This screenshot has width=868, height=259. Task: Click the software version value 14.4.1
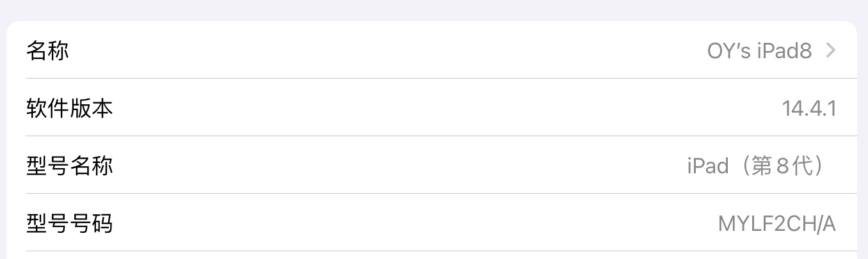(809, 108)
